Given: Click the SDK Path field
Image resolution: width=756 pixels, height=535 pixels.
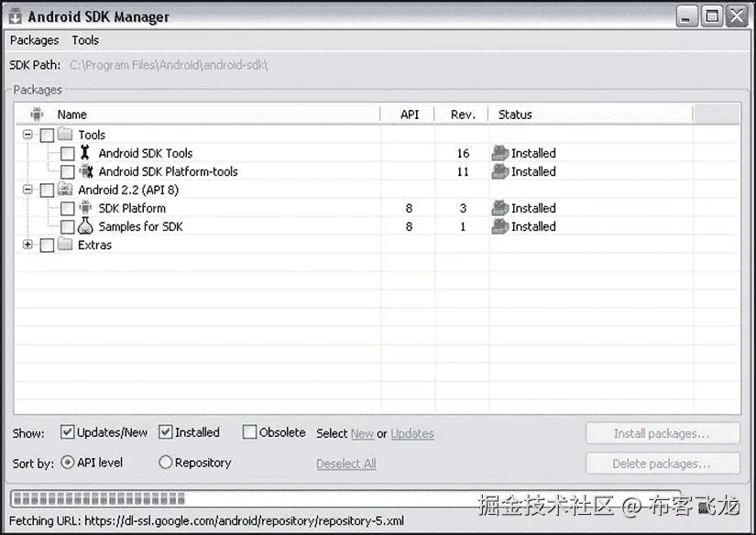Looking at the screenshot, I should (x=169, y=65).
